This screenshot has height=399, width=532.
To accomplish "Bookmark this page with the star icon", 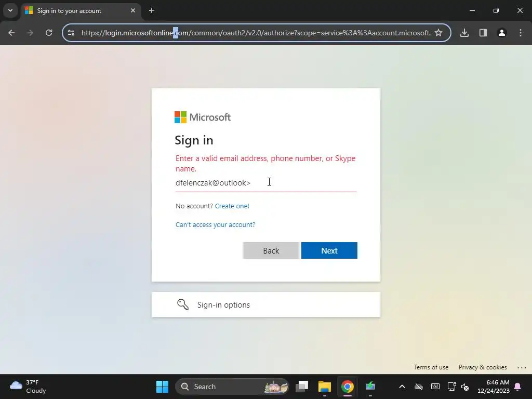I will 438,33.
